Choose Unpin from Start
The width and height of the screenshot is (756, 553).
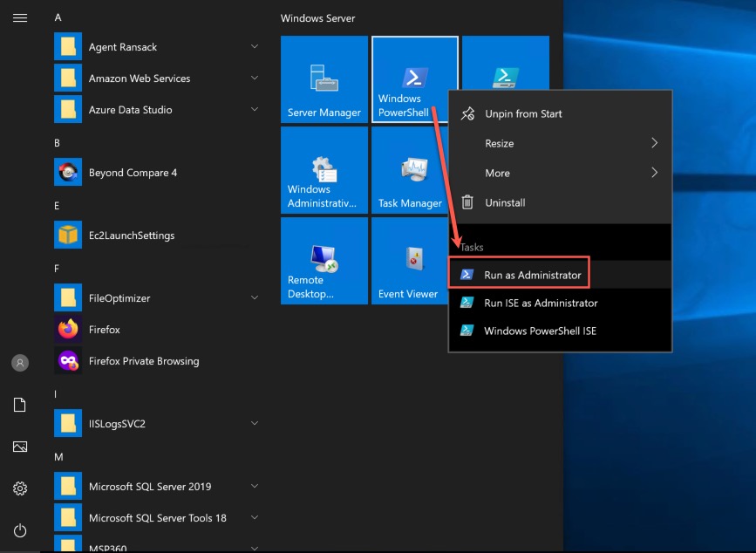521,113
